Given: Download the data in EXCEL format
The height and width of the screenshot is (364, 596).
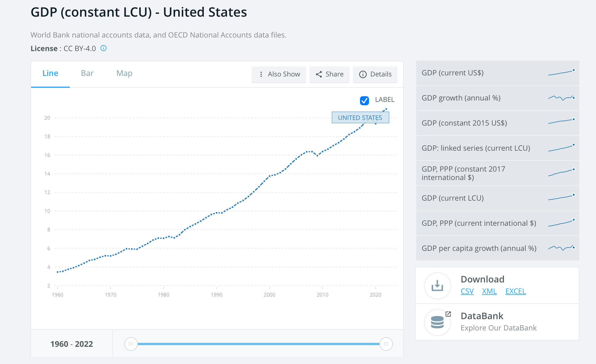Looking at the screenshot, I should [515, 291].
